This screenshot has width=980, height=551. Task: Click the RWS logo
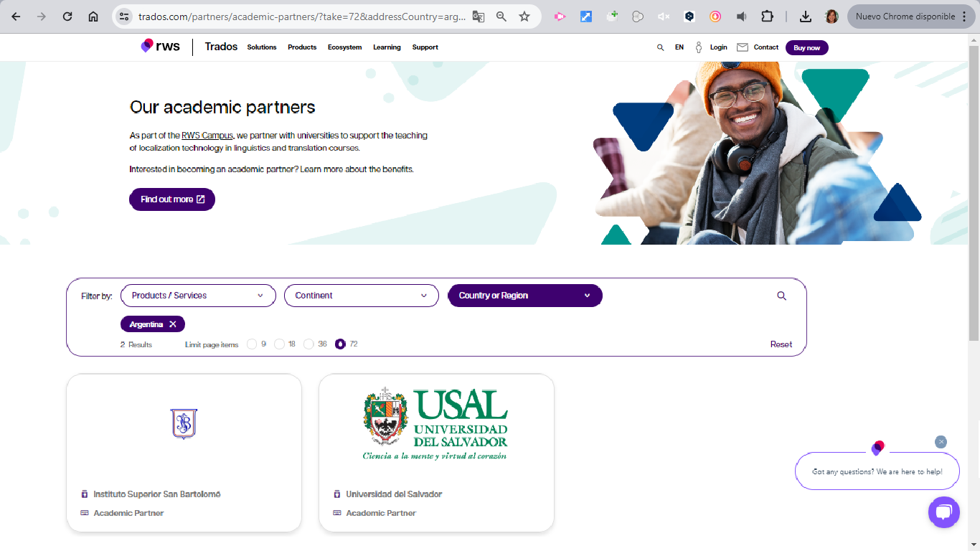click(x=160, y=47)
